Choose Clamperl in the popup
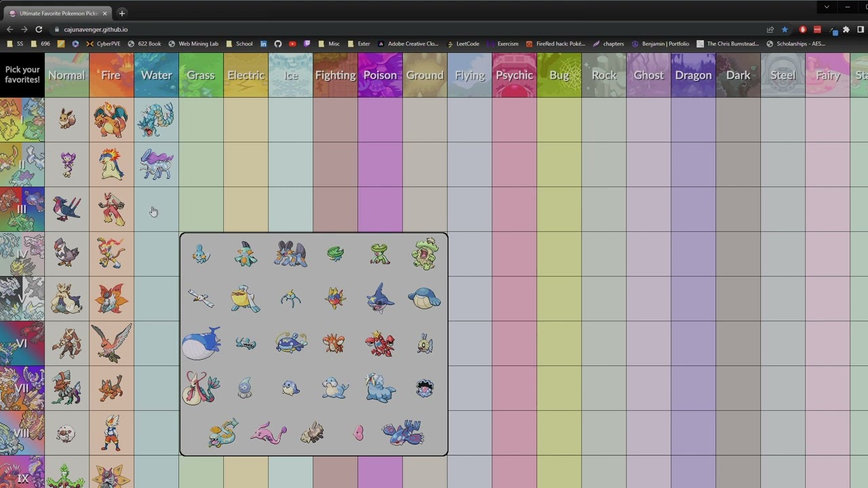Screen dimensions: 868x488 (425, 388)
